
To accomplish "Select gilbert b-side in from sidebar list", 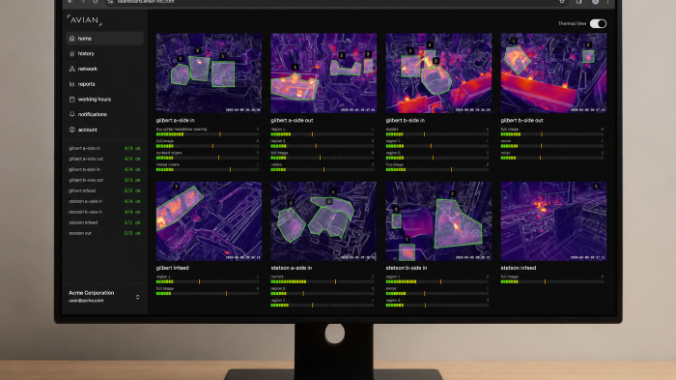I will [84, 170].
